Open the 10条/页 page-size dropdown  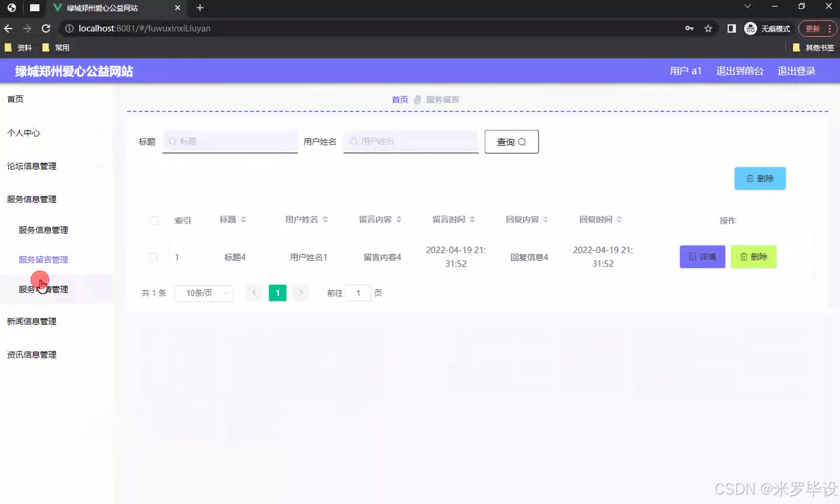204,293
